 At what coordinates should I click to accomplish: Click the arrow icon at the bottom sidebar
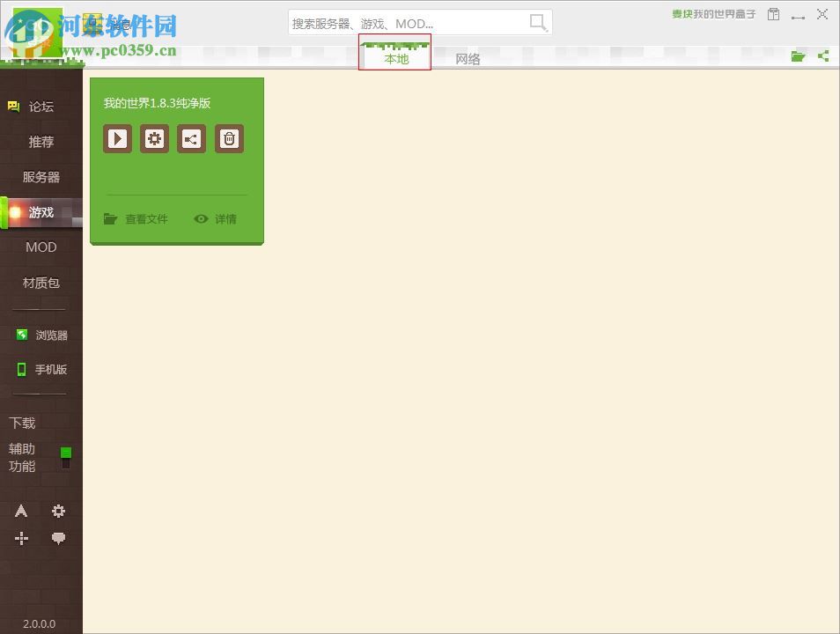click(x=21, y=511)
